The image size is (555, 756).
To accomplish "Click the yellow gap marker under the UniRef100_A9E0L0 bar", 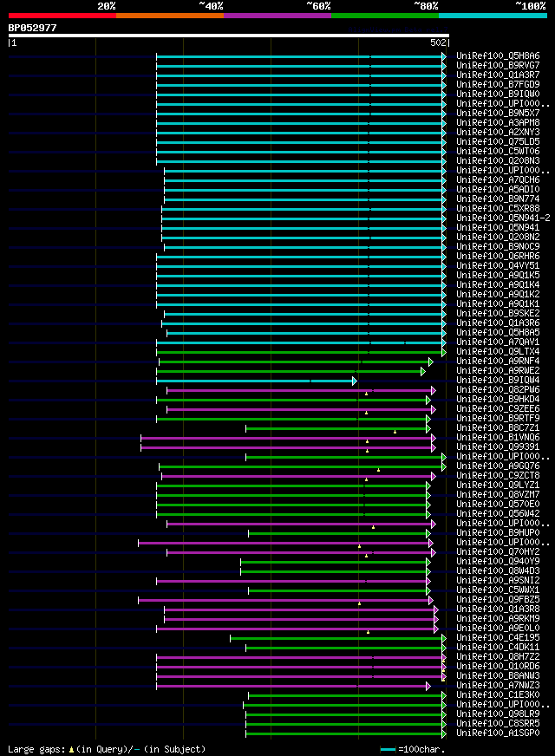I will [x=368, y=632].
